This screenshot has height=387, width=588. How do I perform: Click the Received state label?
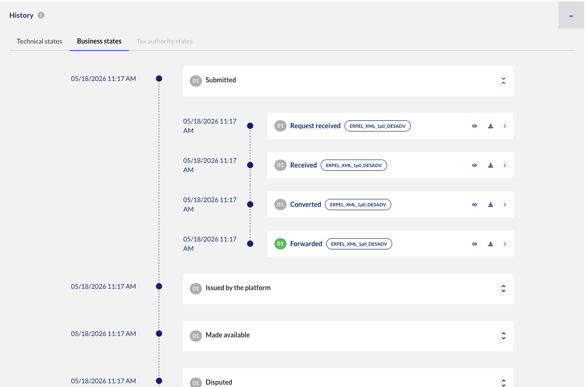303,165
